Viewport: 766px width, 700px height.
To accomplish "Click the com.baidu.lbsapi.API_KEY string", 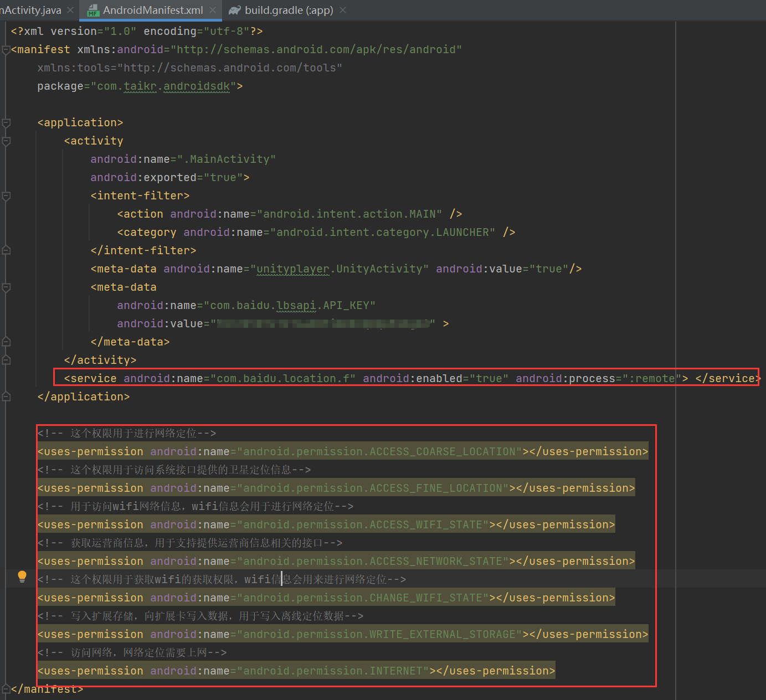I will point(290,305).
